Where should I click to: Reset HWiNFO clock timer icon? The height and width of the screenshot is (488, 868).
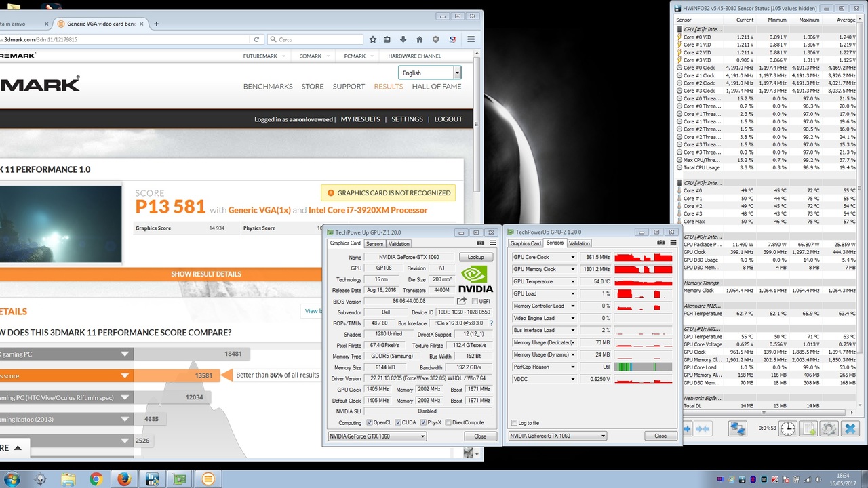click(787, 428)
